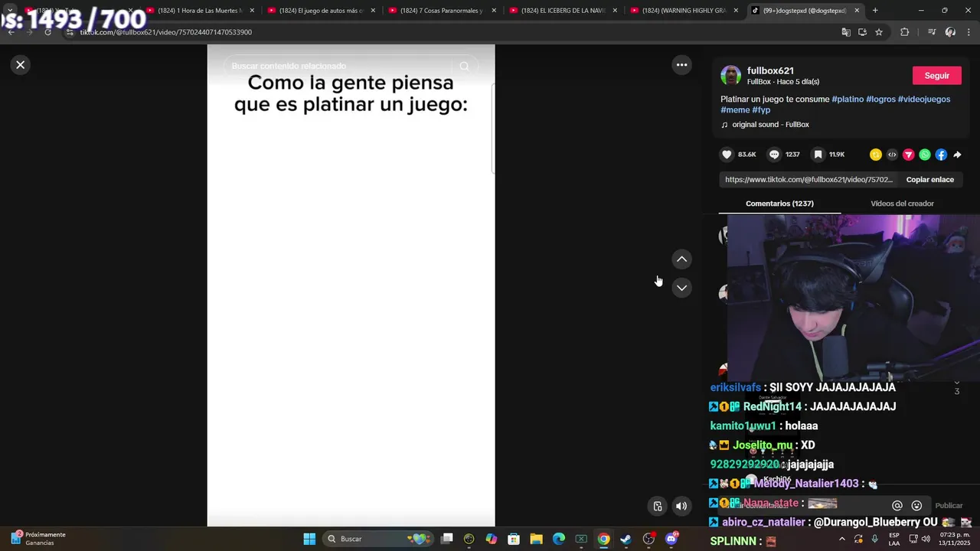Image resolution: width=980 pixels, height=551 pixels.
Task: Go to the previous video
Action: coord(681,259)
